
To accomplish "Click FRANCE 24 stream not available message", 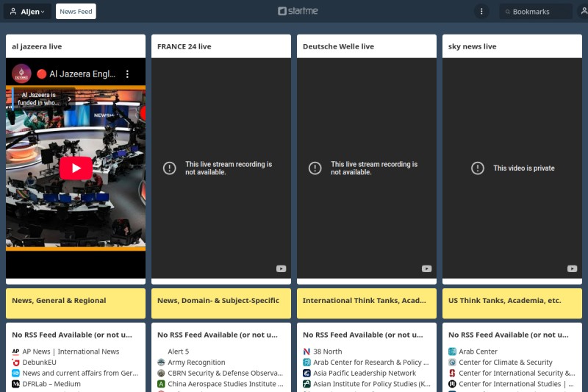I will click(229, 168).
